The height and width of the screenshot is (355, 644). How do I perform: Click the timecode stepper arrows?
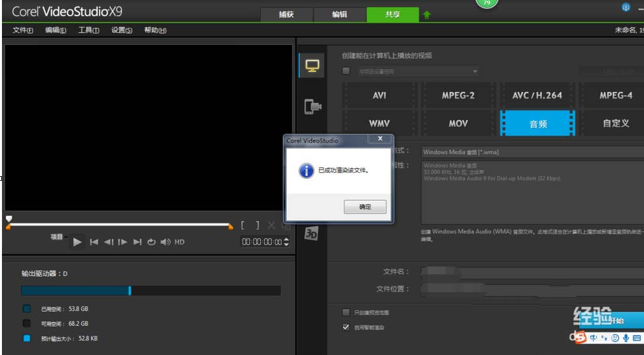287,242
